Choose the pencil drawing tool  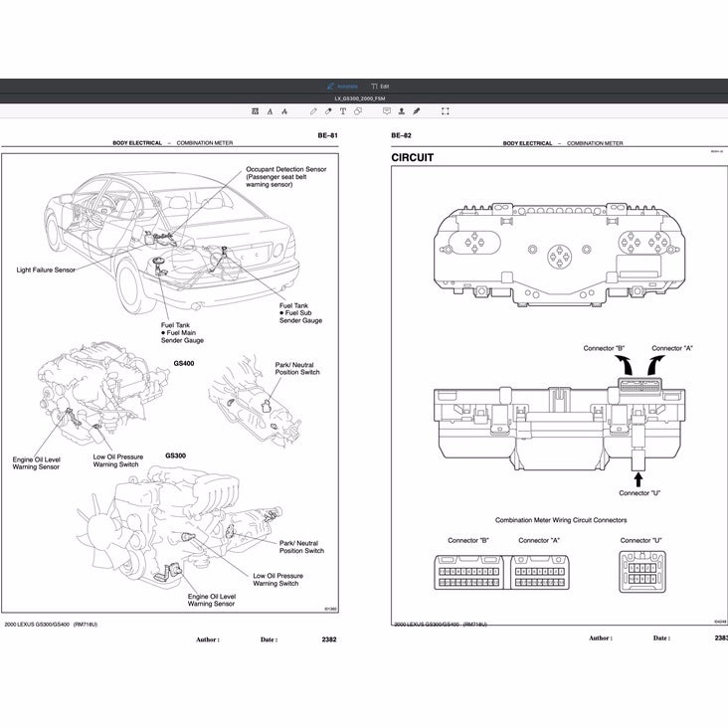[x=314, y=111]
